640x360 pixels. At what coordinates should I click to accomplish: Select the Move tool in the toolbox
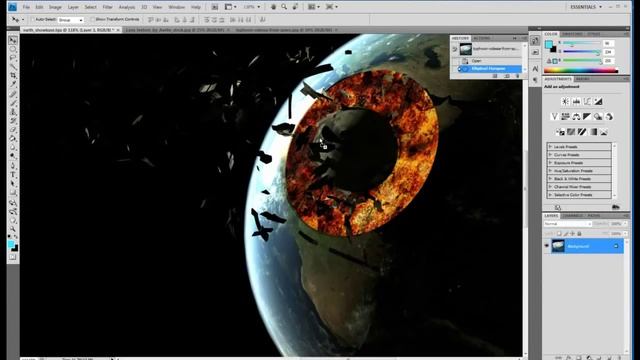click(x=13, y=40)
